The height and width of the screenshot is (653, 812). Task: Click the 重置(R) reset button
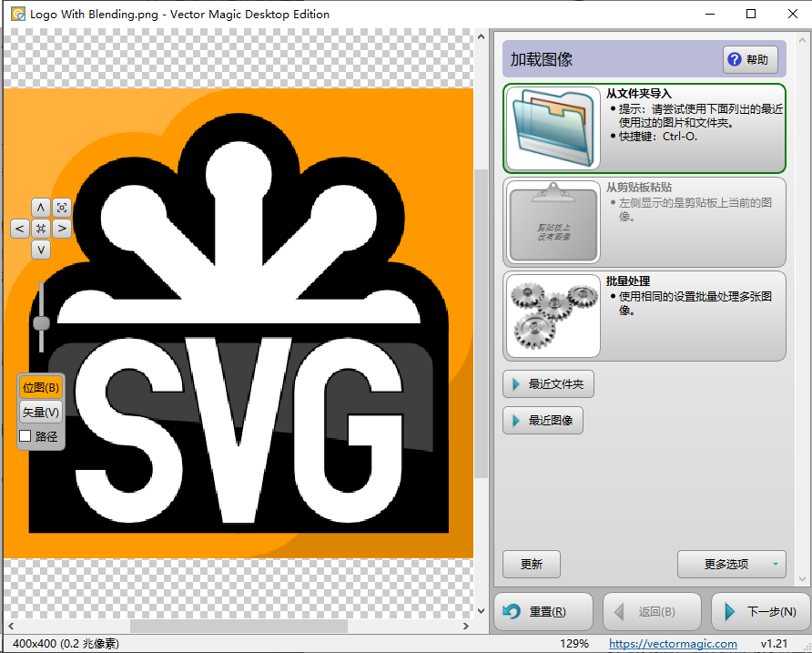tap(543, 611)
